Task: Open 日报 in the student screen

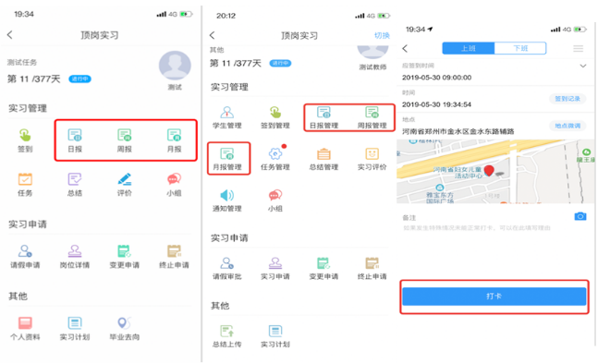Action: click(75, 140)
